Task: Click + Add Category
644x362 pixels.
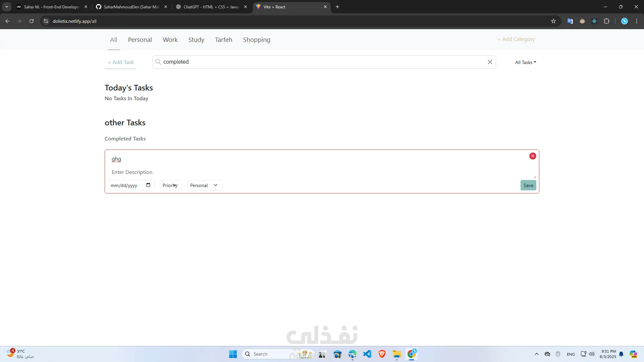Action: (516, 39)
